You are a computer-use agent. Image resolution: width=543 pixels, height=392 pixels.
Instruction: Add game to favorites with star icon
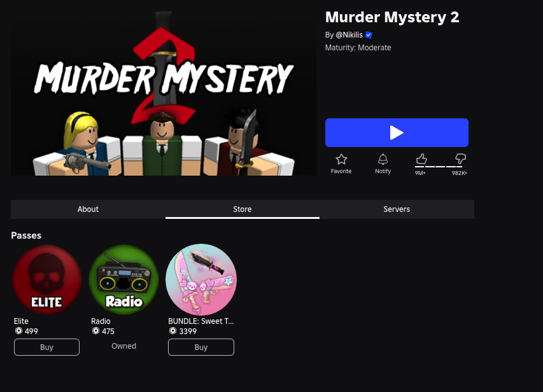(341, 159)
